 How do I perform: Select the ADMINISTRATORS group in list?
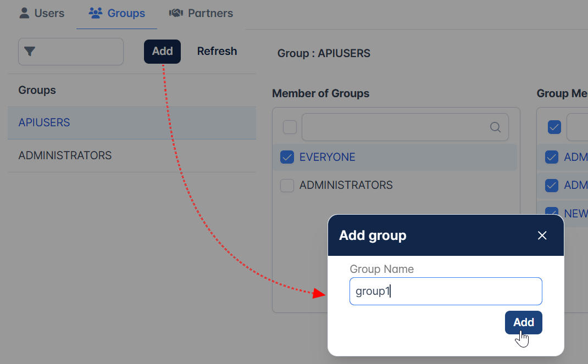pos(132,155)
